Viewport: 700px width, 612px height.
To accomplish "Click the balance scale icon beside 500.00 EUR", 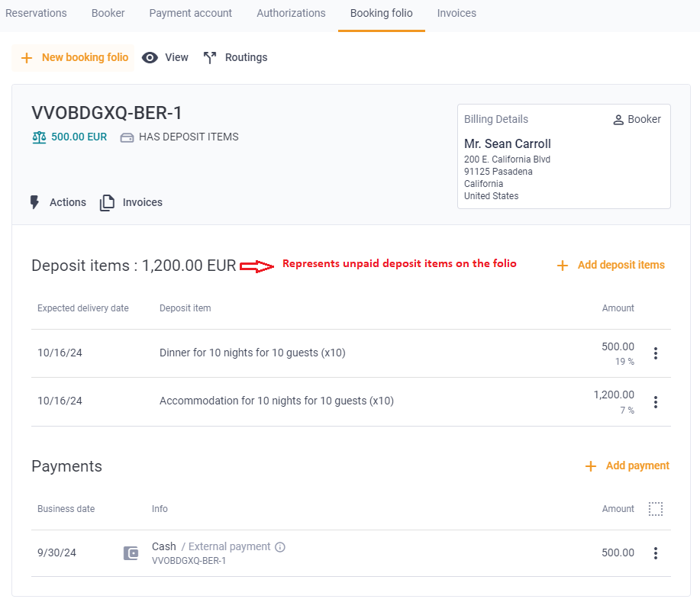I will (x=38, y=137).
